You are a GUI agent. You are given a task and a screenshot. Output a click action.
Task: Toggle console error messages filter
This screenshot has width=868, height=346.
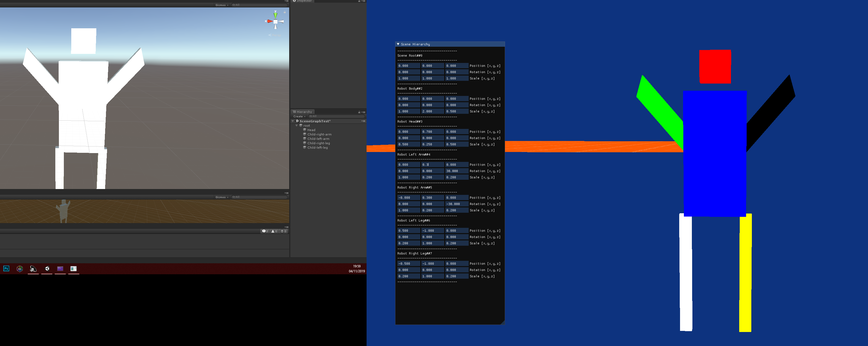tap(283, 231)
